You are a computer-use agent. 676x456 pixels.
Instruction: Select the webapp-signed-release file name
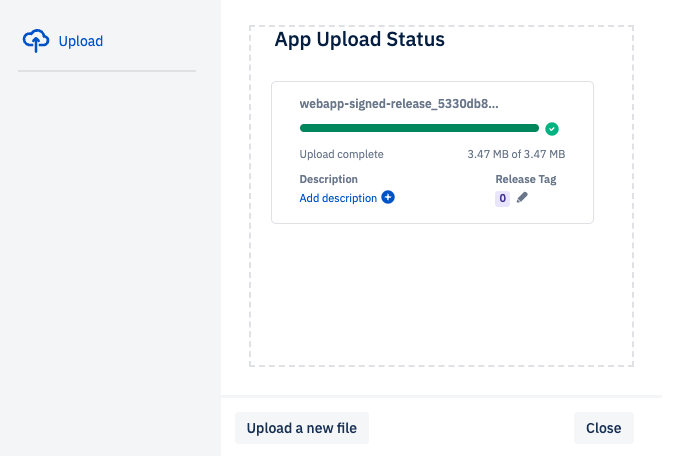pyautogui.click(x=399, y=104)
